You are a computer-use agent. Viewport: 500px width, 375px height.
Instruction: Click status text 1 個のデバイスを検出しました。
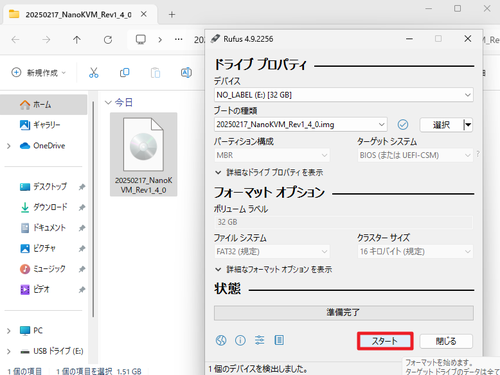[x=258, y=369]
